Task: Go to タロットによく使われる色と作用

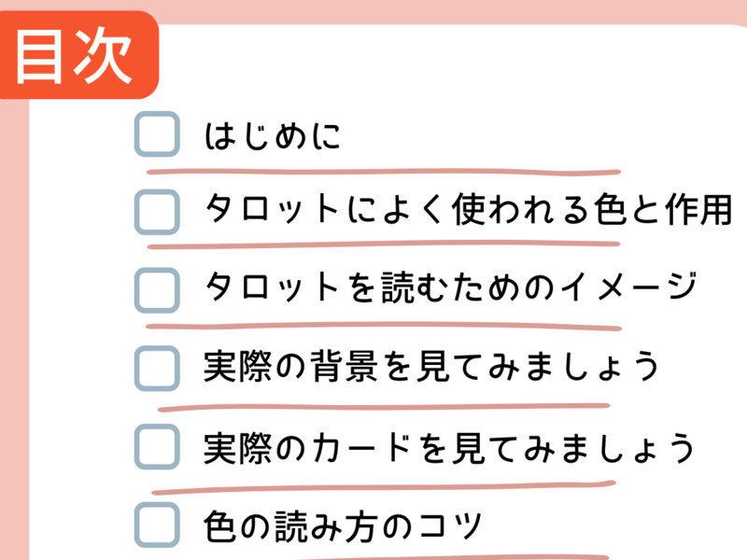Action: [467, 212]
